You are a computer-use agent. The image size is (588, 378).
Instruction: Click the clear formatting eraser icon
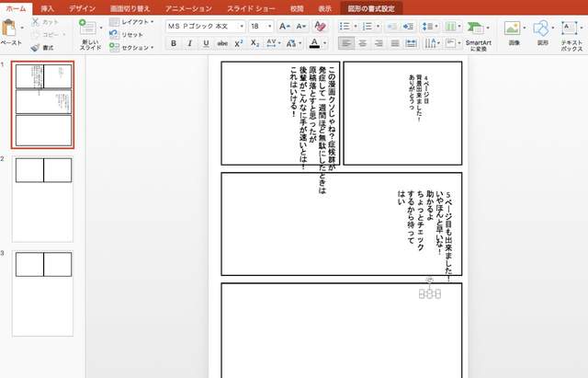coord(322,27)
